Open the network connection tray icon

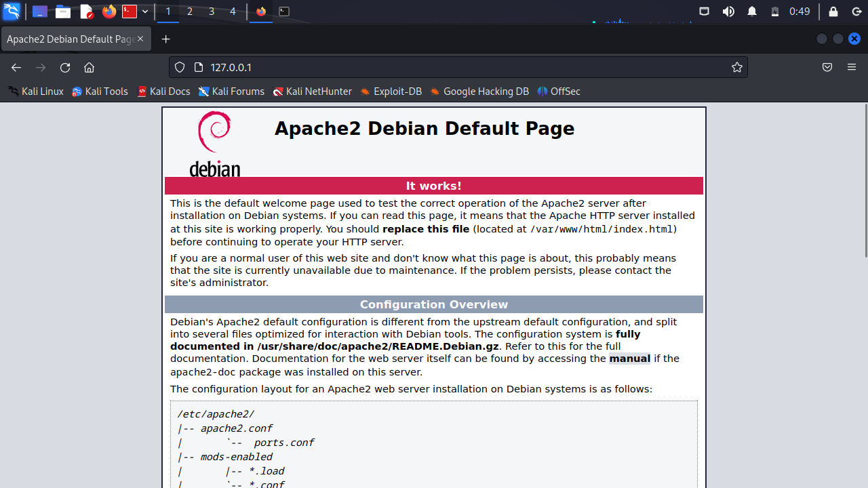pyautogui.click(x=705, y=12)
